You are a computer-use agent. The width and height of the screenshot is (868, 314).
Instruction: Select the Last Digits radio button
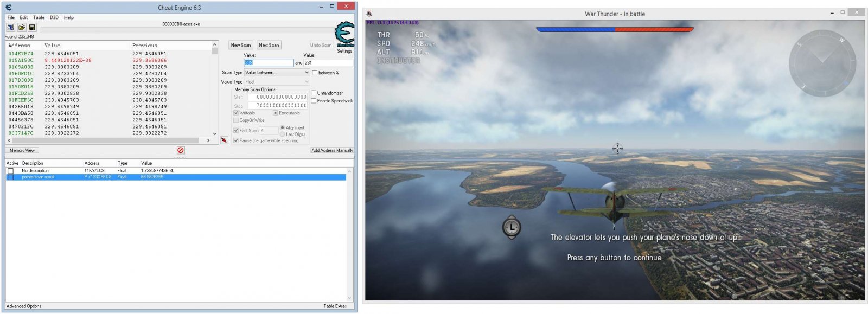click(282, 134)
